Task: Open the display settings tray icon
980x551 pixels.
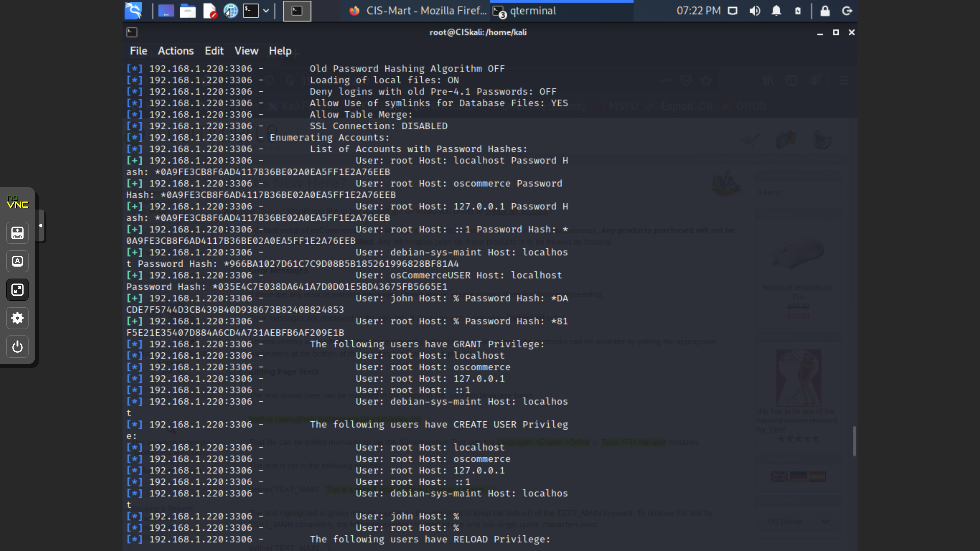Action: point(732,11)
